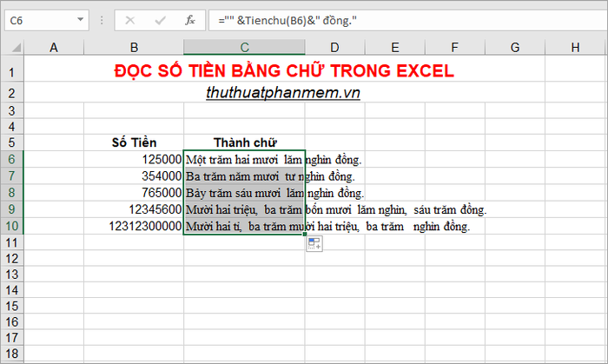
Task: Select column A header
Action: click(x=54, y=47)
